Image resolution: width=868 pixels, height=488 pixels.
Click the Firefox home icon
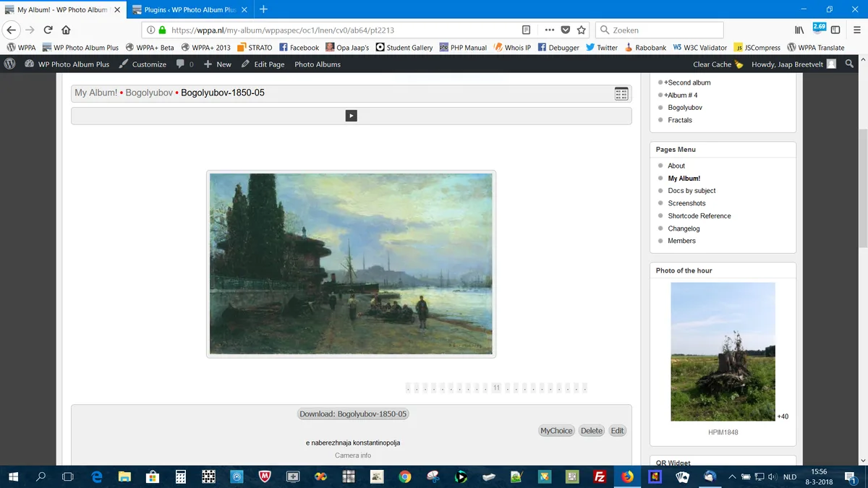click(66, 30)
